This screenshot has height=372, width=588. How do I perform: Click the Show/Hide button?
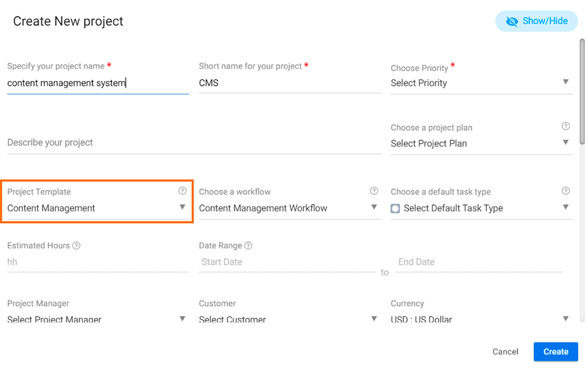point(537,21)
